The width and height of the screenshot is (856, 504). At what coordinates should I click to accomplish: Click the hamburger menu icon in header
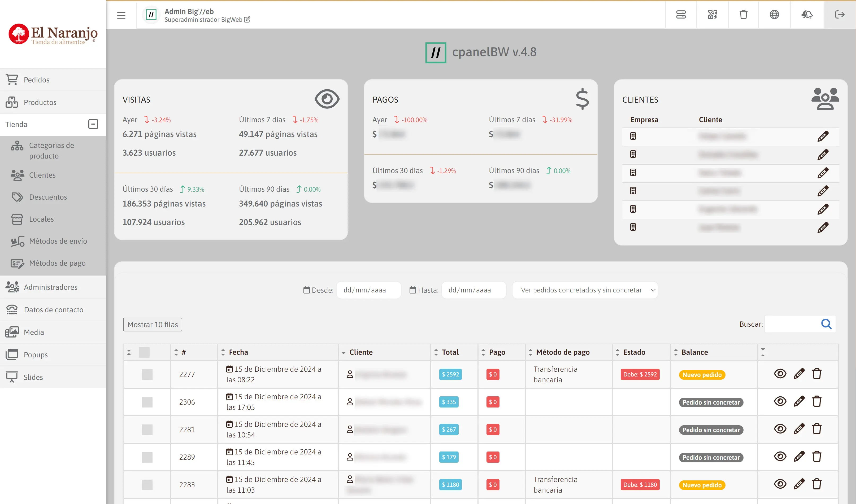pos(121,15)
